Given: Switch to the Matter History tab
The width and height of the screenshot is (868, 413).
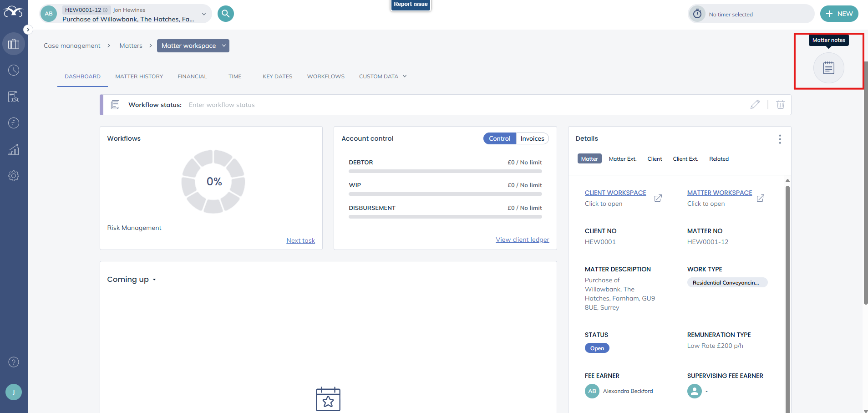Looking at the screenshot, I should point(139,76).
